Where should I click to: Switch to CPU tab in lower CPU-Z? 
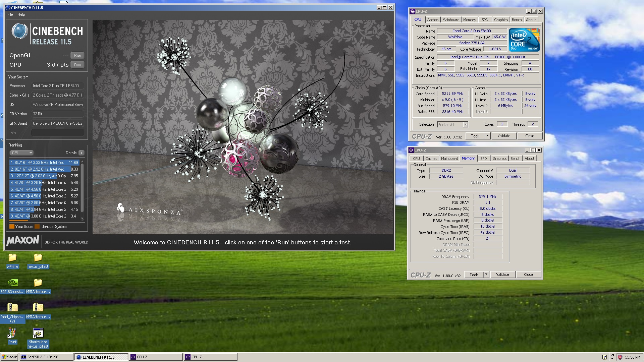pyautogui.click(x=416, y=159)
